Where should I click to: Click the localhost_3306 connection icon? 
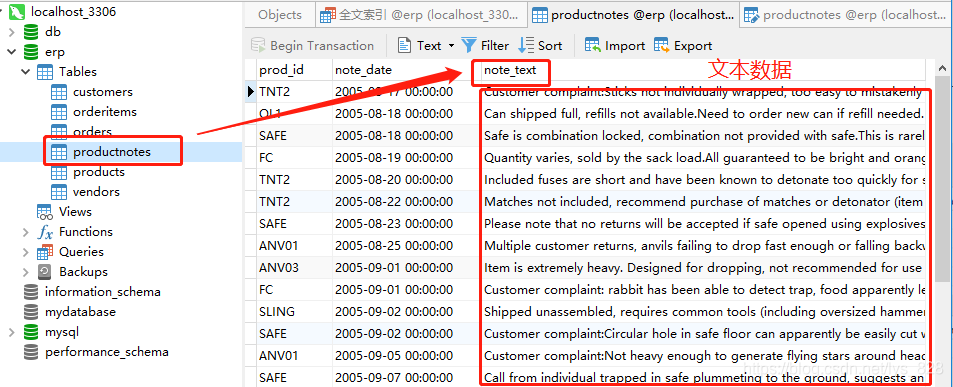pyautogui.click(x=18, y=12)
